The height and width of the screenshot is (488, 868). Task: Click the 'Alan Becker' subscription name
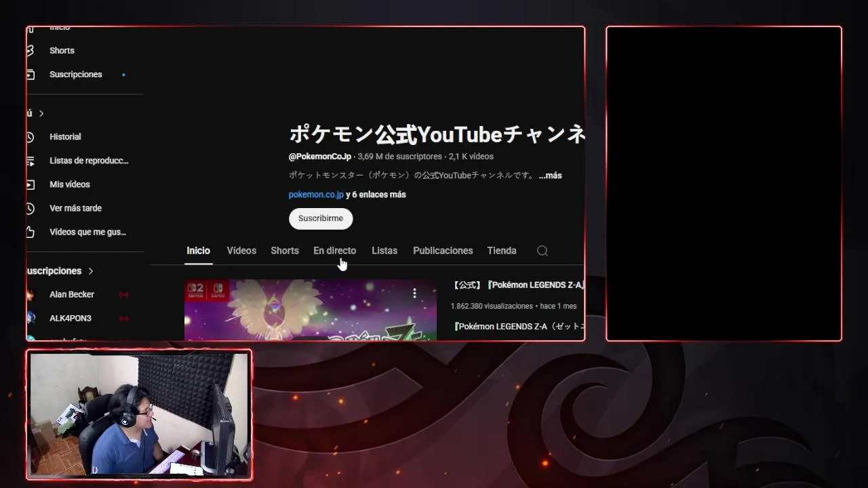click(x=72, y=295)
